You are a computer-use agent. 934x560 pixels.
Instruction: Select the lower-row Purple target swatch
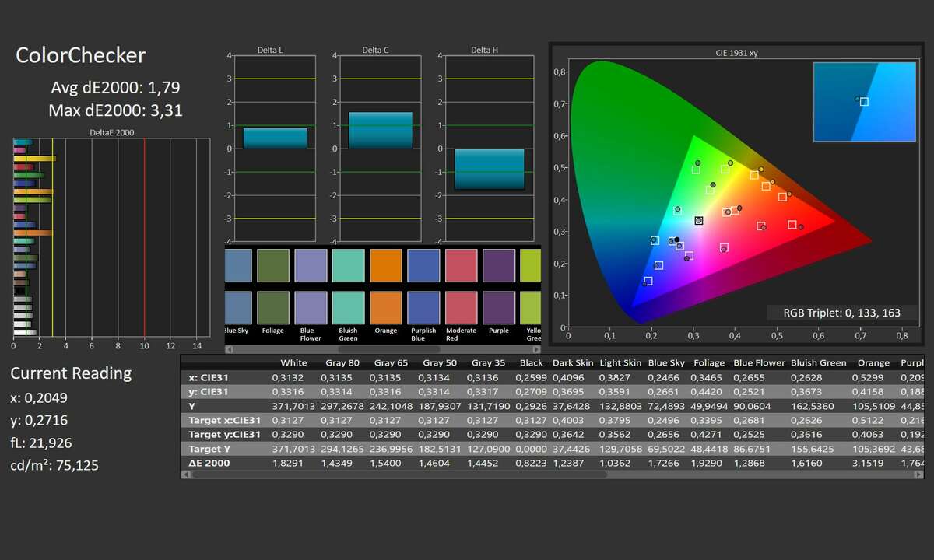(498, 307)
